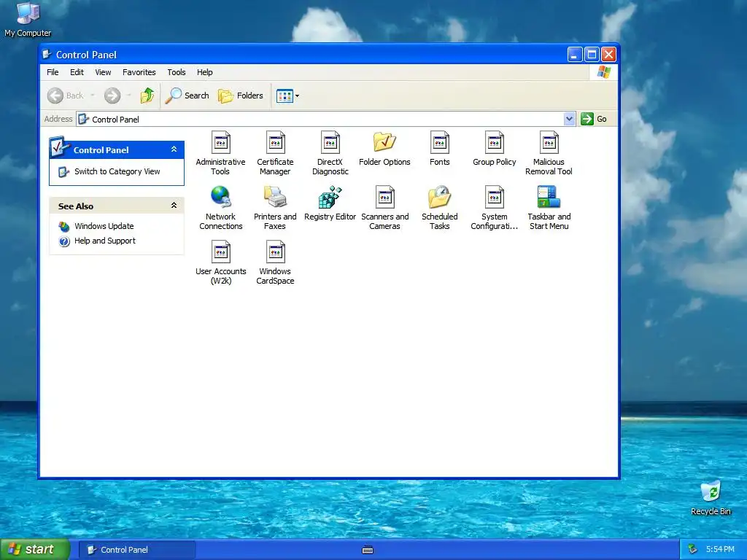Open Folder Options icon
This screenshot has height=560, width=747.
pyautogui.click(x=384, y=149)
